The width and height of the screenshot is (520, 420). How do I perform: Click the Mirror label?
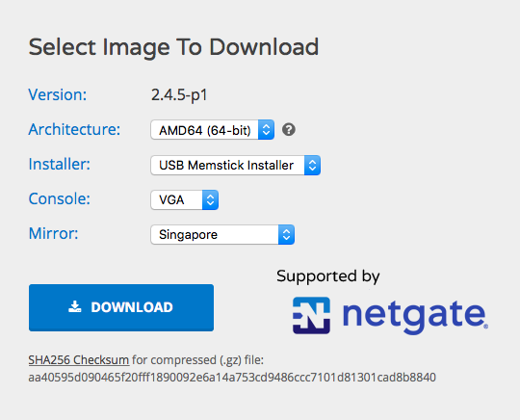click(x=53, y=233)
